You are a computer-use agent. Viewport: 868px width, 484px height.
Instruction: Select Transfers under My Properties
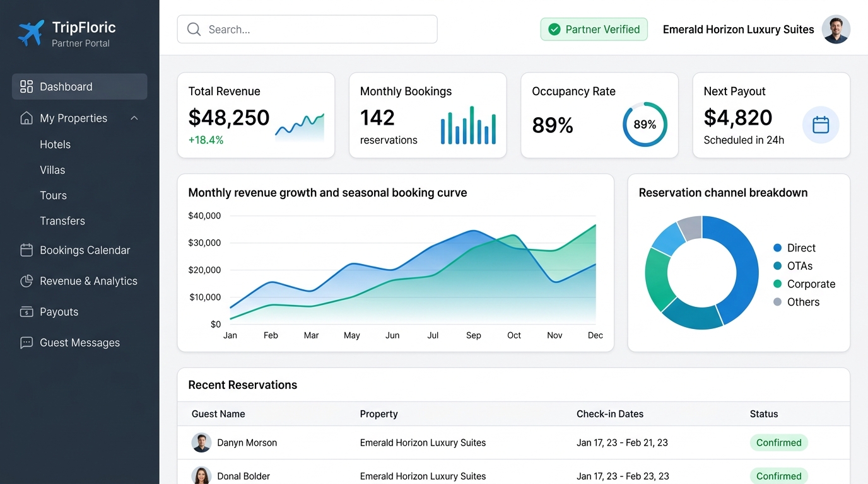point(62,221)
